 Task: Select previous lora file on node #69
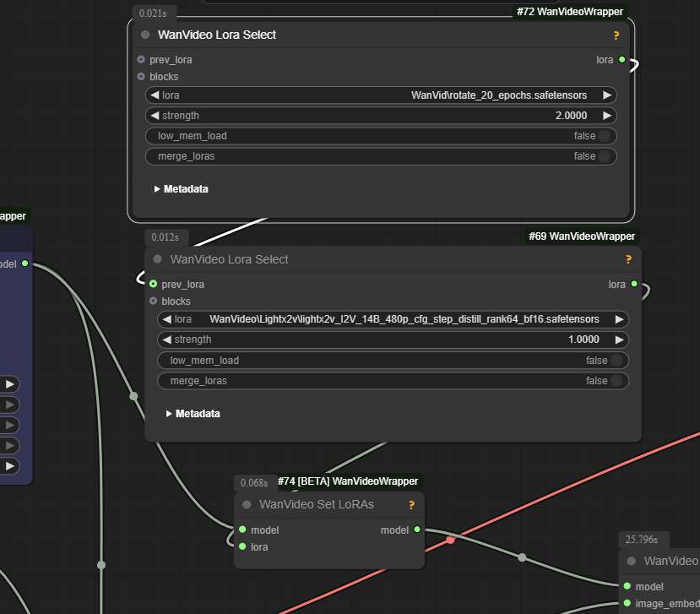tap(167, 319)
